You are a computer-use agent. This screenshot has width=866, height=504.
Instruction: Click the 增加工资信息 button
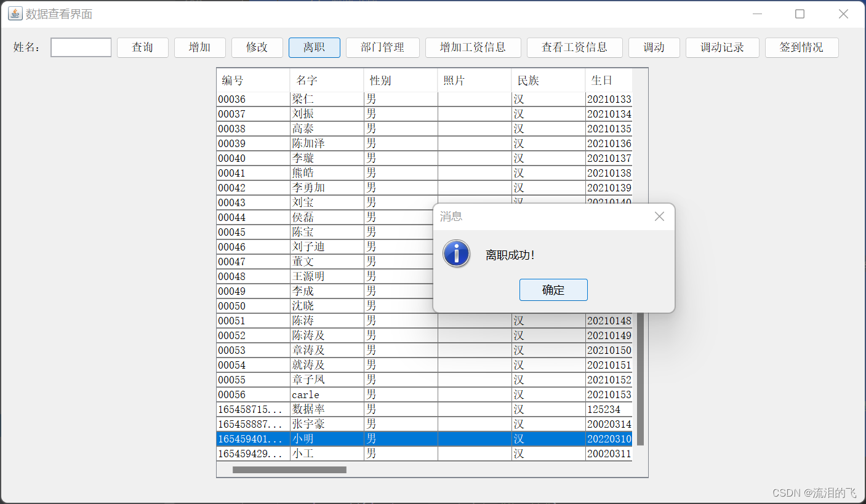pos(473,47)
